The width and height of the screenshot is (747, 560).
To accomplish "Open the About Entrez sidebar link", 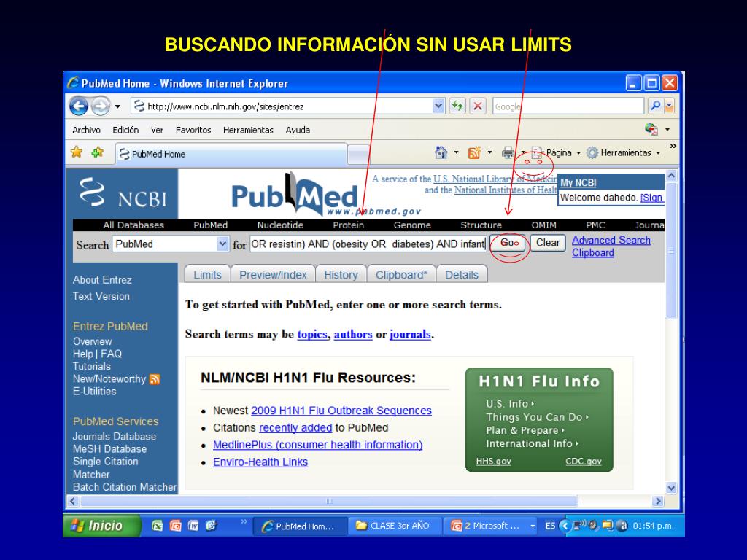I will tap(102, 280).
